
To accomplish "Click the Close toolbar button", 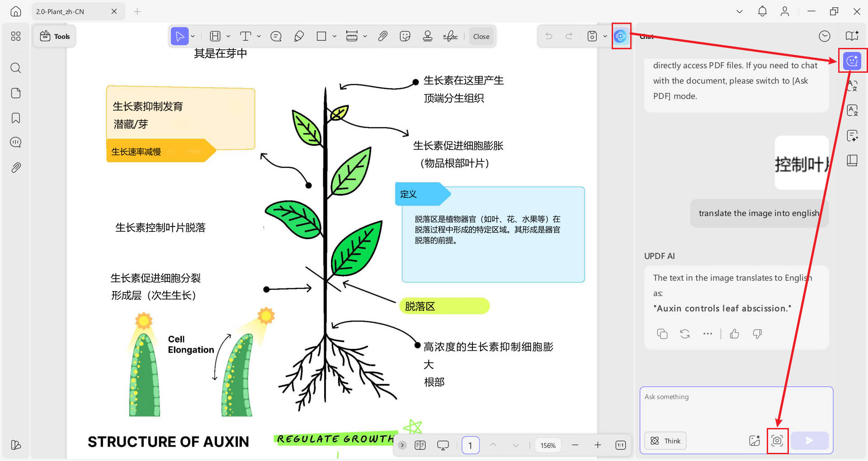I will point(481,37).
